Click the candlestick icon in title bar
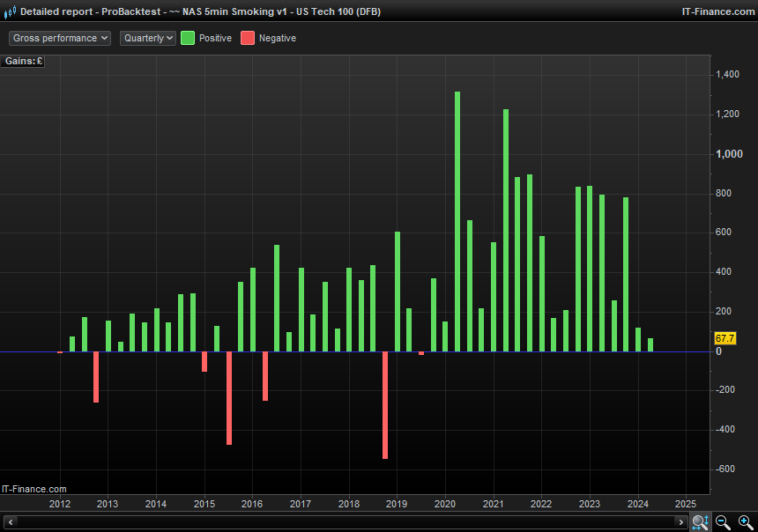This screenshot has width=758, height=532. pyautogui.click(x=9, y=11)
